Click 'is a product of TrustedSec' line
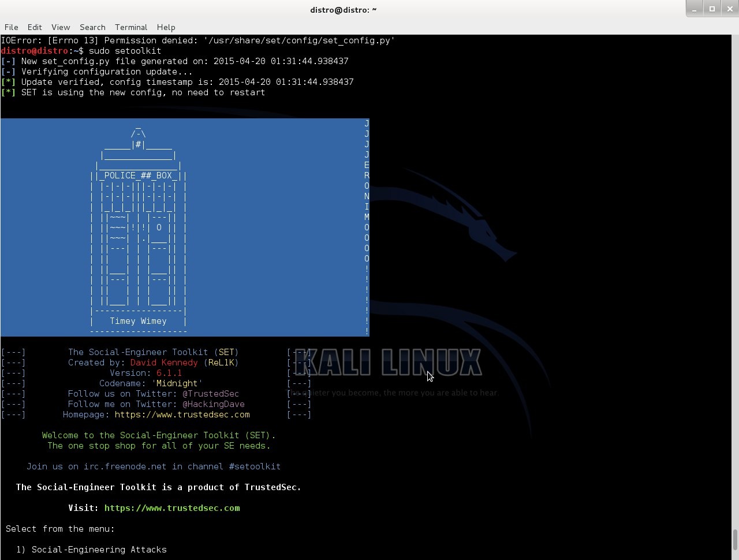The width and height of the screenshot is (739, 560). coord(159,487)
